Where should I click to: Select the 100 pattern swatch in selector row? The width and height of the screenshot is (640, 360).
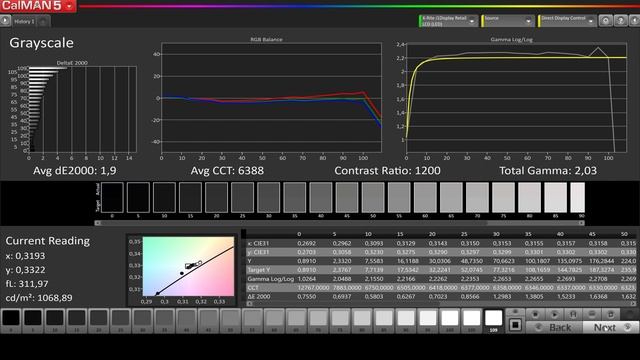(449, 321)
